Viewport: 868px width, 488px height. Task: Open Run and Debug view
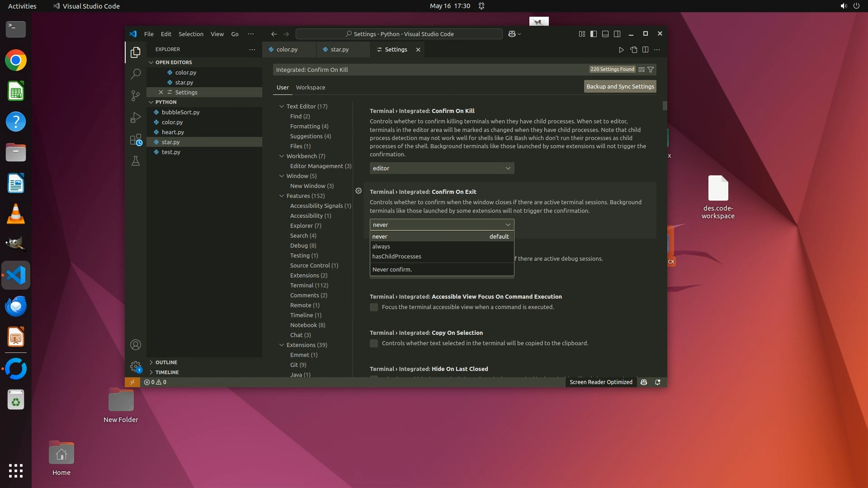coord(135,117)
